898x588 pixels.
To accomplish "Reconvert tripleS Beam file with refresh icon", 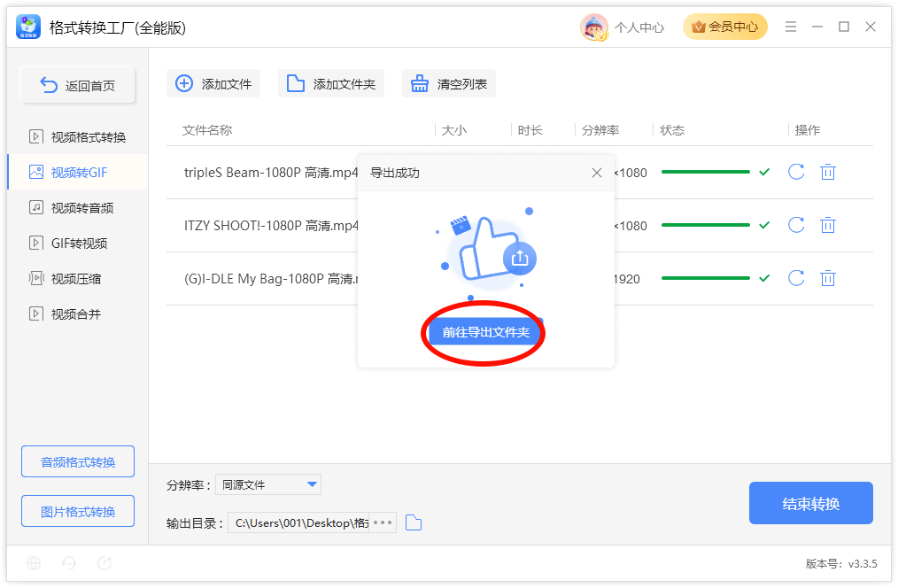I will 796,172.
